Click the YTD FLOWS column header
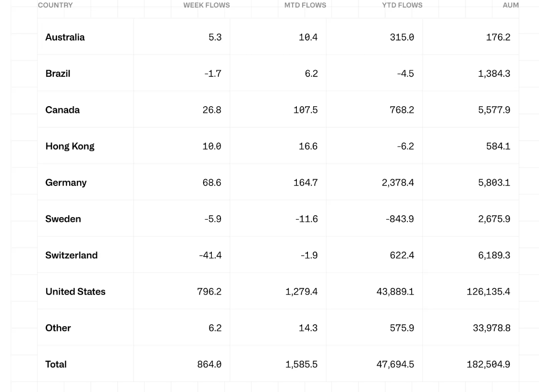539x392 pixels. pyautogui.click(x=402, y=5)
